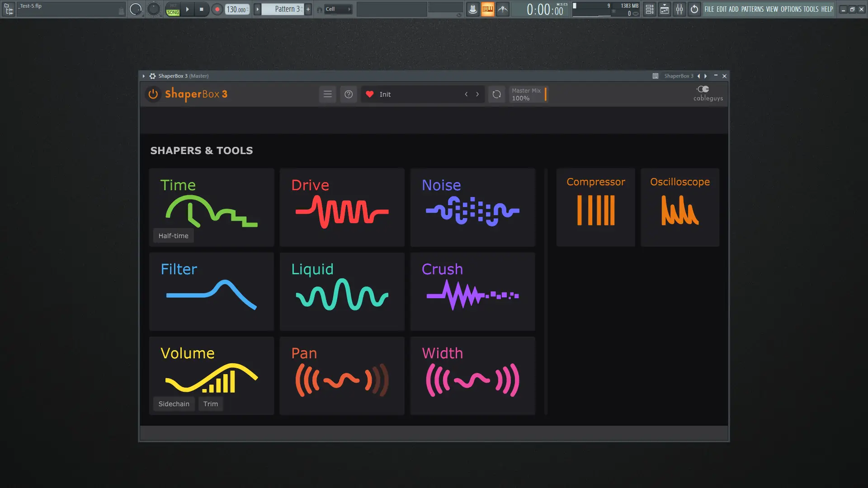868x488 pixels.
Task: Open the PATTERNS menu
Action: click(x=752, y=9)
